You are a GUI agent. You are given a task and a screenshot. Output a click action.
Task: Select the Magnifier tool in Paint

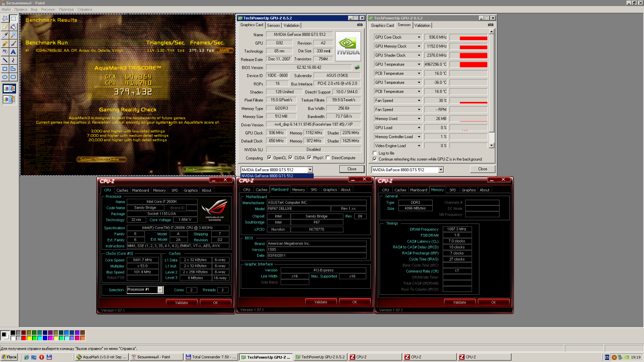(13, 35)
